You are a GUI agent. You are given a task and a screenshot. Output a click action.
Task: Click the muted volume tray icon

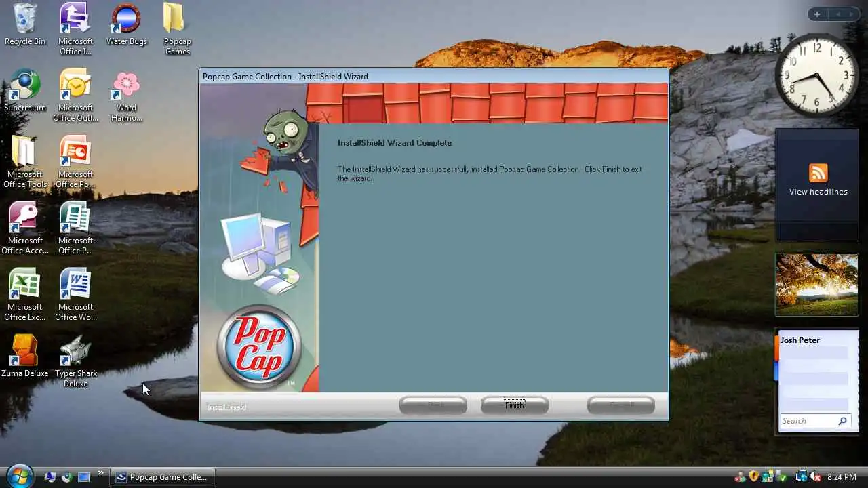tap(815, 477)
